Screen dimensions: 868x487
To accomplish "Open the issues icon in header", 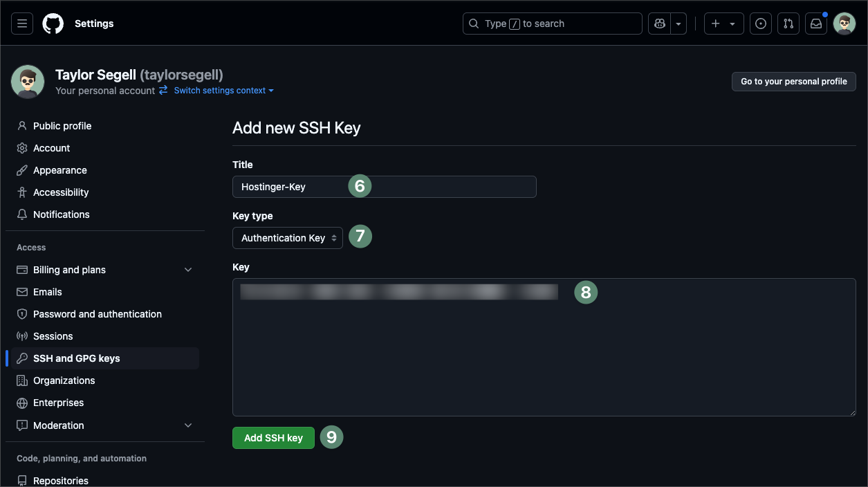I will [761, 24].
